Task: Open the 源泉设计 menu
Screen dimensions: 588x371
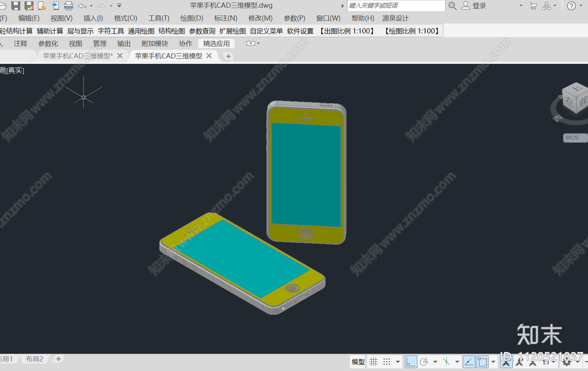Action: coord(395,18)
